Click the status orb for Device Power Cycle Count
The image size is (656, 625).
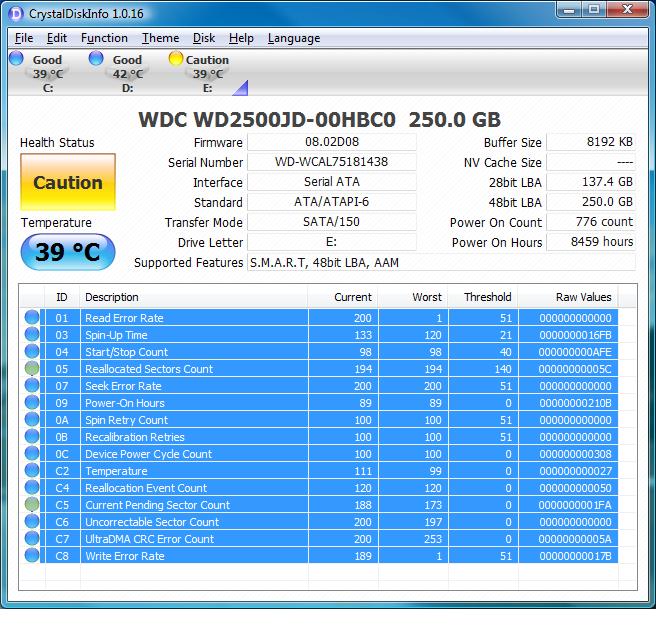tap(32, 453)
